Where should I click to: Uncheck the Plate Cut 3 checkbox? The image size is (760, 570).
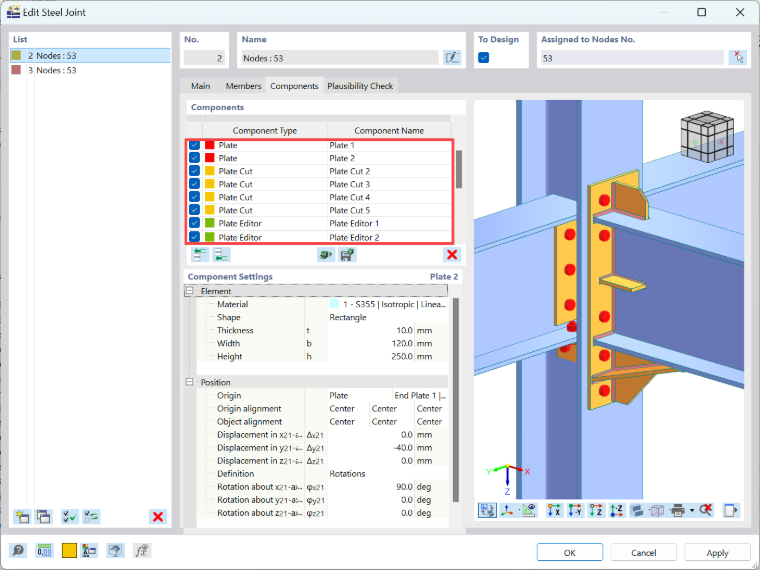pyautogui.click(x=194, y=184)
